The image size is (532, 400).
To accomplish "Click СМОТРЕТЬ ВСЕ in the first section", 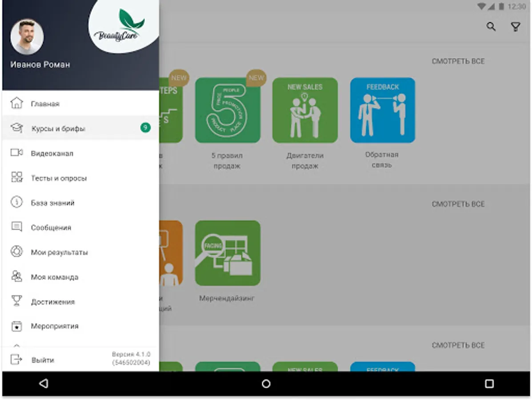I will [x=458, y=61].
